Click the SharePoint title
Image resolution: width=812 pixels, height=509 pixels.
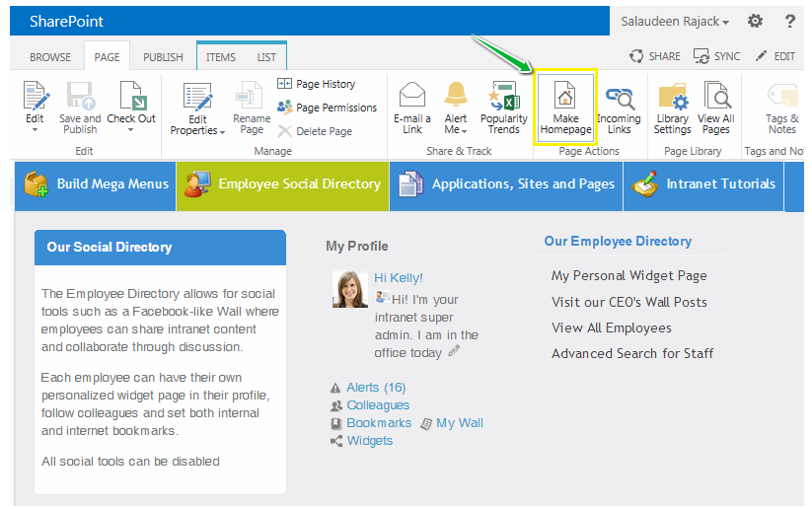[x=66, y=22]
